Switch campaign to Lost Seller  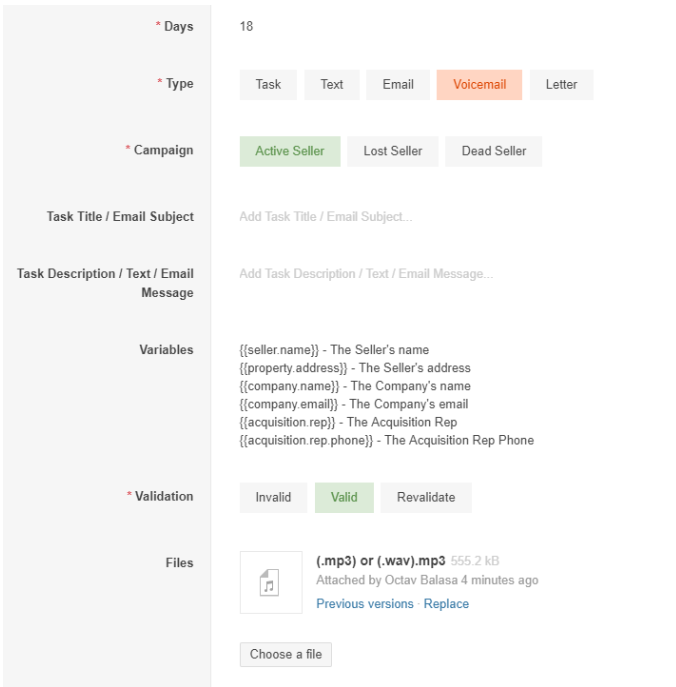coord(393,151)
